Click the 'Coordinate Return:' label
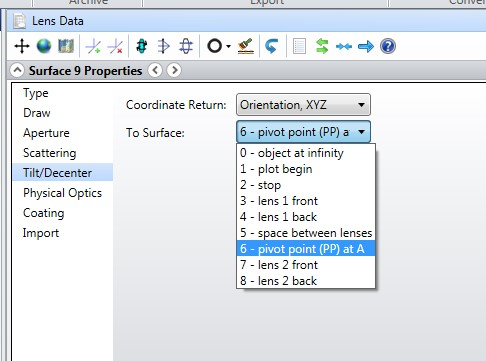This screenshot has height=361, width=486. [176, 105]
